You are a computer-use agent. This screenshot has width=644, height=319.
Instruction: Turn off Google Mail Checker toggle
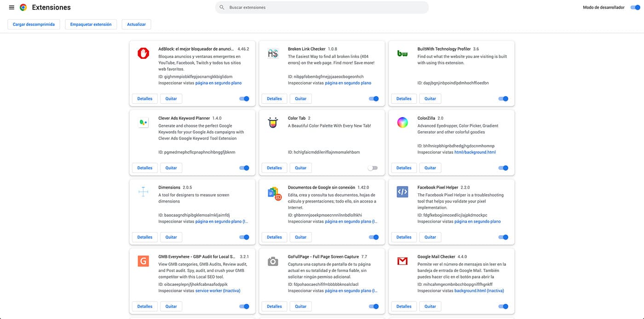click(503, 306)
